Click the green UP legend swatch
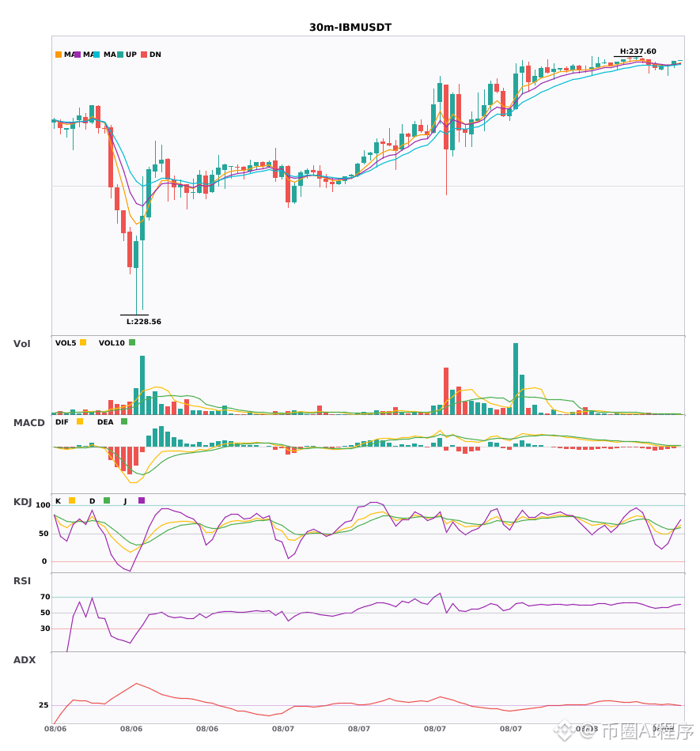 (x=120, y=55)
